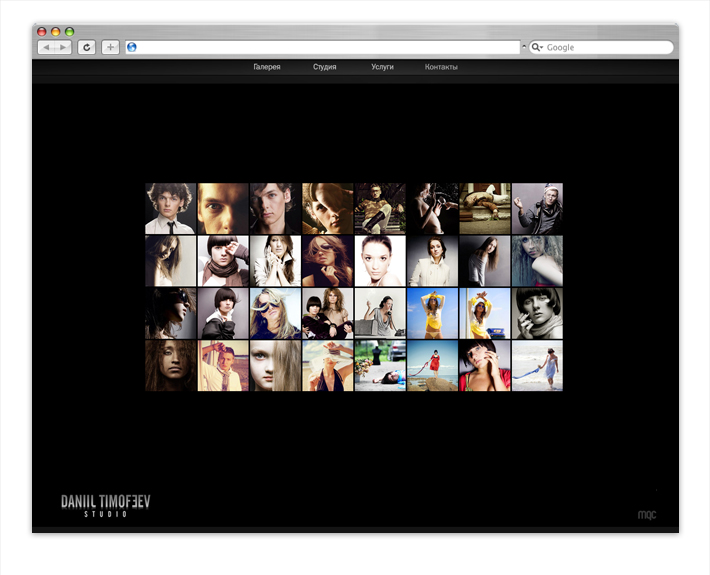Open thumbnail of person lying on bench
Screen dimensions: 710x575
[484, 208]
